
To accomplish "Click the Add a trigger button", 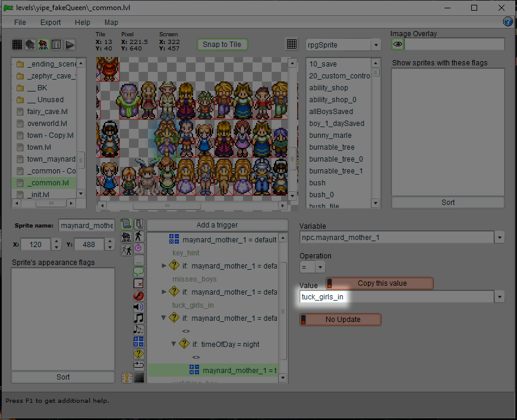I will click(217, 225).
